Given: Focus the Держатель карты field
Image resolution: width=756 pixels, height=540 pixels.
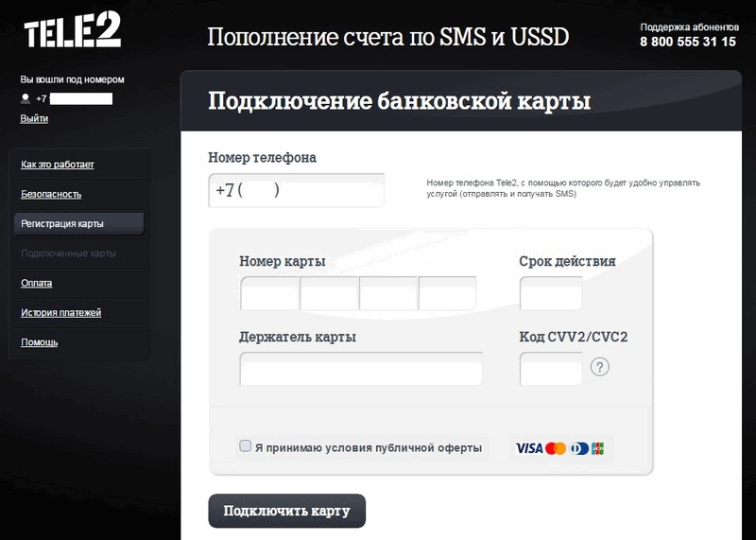Looking at the screenshot, I should coord(361,369).
